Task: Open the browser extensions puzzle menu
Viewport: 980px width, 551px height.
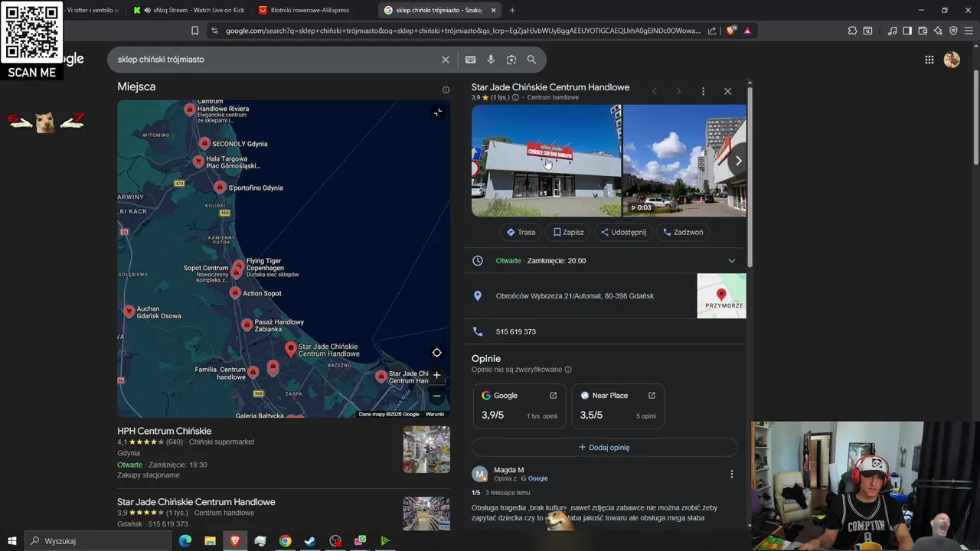Action: pyautogui.click(x=852, y=31)
